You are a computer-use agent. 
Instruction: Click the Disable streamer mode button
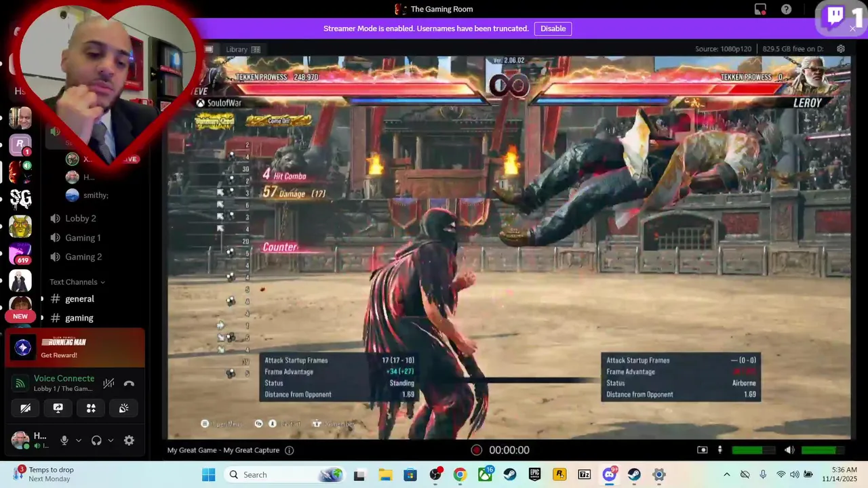pyautogui.click(x=553, y=28)
